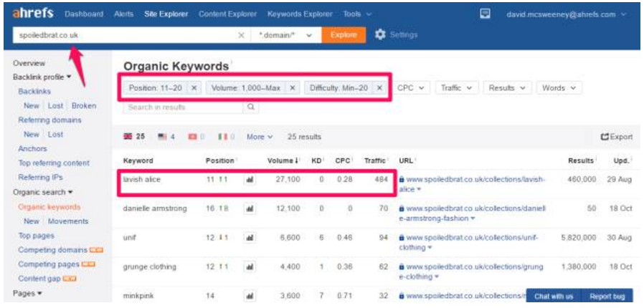Open Movements under Organic keywords
The height and width of the screenshot is (308, 644).
68,221
